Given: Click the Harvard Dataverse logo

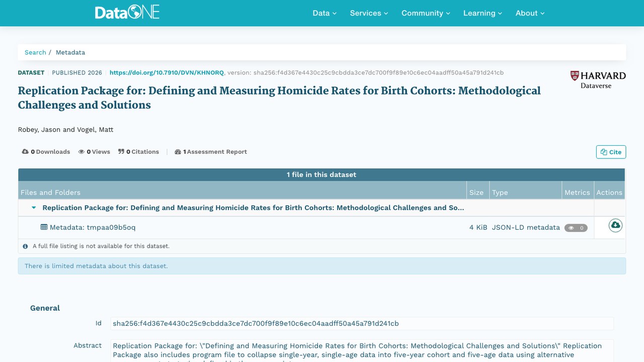Looking at the screenshot, I should click(598, 79).
